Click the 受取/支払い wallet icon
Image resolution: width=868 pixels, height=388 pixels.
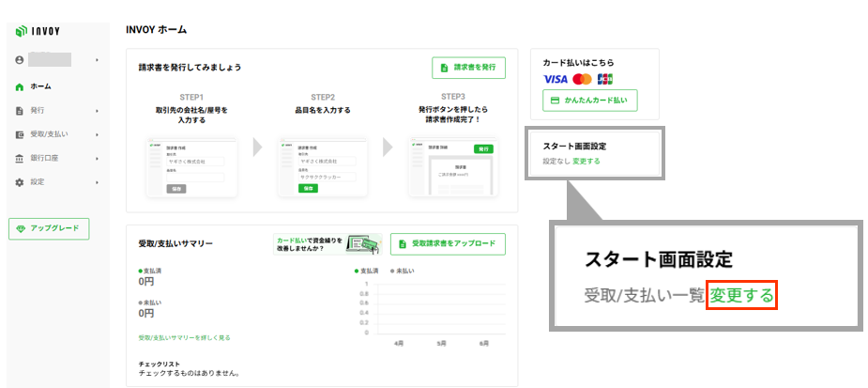point(20,134)
